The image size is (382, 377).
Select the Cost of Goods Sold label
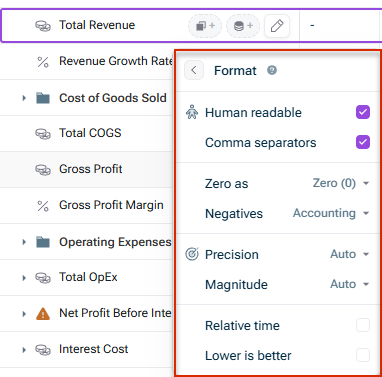113,98
